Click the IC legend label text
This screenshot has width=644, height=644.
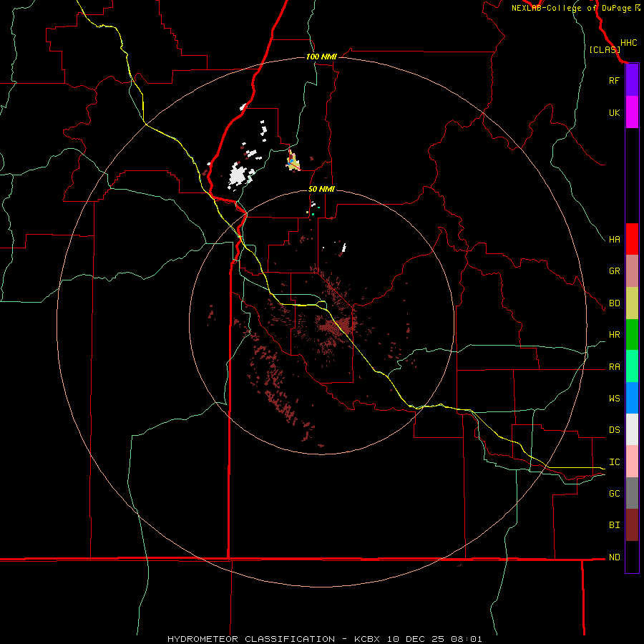(614, 462)
